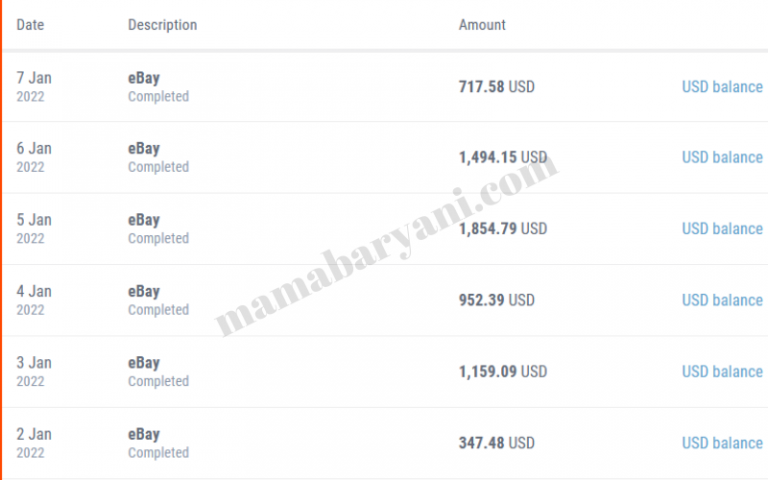Click eBay description on 6 Jan row
The width and height of the screenshot is (768, 480).
(143, 149)
